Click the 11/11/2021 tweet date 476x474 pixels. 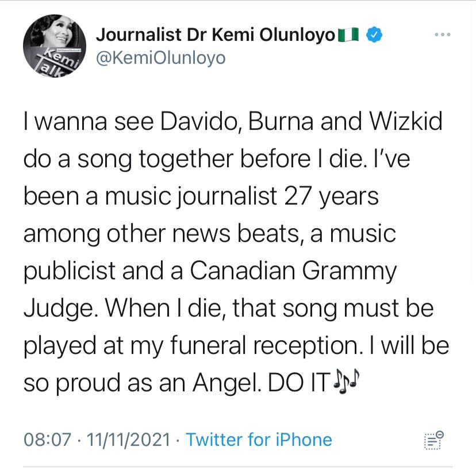[128, 440]
